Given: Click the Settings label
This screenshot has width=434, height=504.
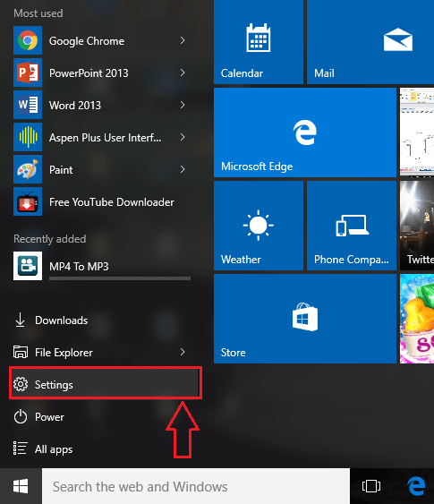Looking at the screenshot, I should [x=54, y=385].
